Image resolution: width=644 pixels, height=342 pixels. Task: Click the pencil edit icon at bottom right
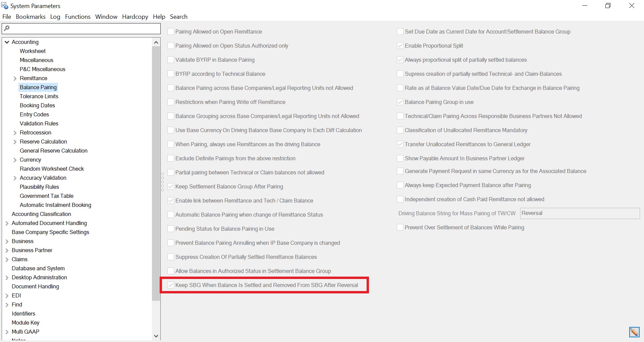click(x=634, y=332)
